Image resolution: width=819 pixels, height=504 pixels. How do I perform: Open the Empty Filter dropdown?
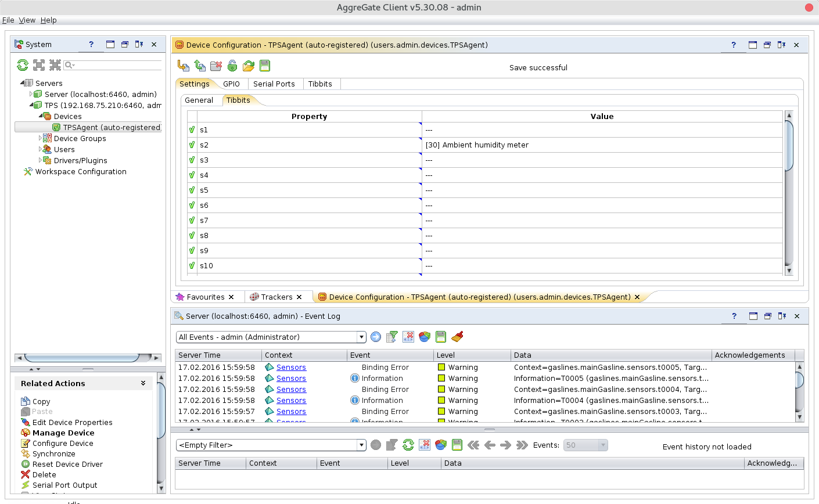(361, 445)
